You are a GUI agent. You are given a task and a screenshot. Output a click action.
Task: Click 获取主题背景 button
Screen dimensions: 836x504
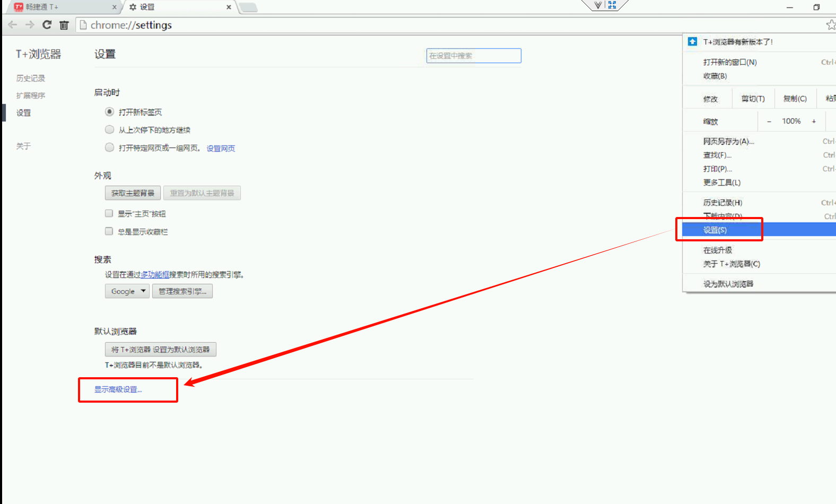(133, 193)
